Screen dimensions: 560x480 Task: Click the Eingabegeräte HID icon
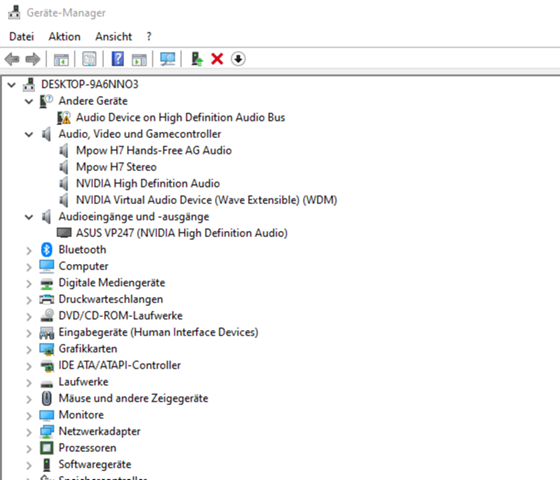coord(46,332)
